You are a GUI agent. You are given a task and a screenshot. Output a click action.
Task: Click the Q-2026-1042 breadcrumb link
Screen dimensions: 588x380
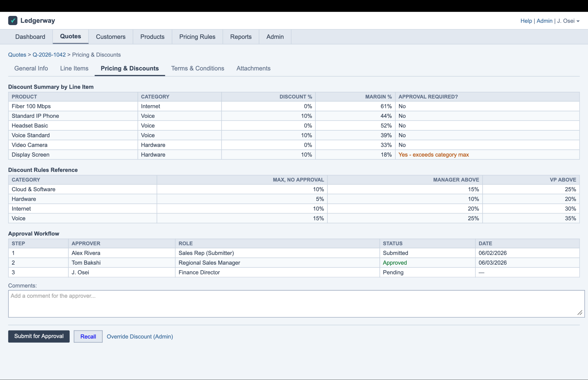[x=49, y=55]
